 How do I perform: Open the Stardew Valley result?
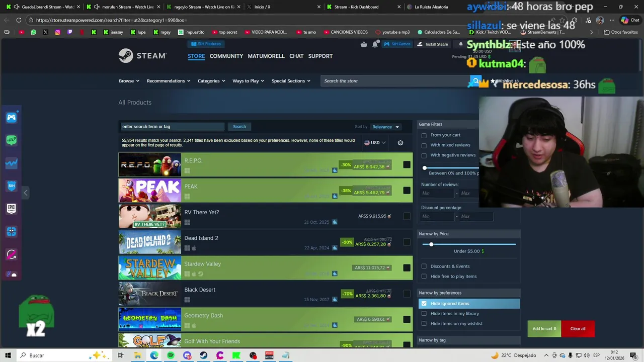[266, 268]
